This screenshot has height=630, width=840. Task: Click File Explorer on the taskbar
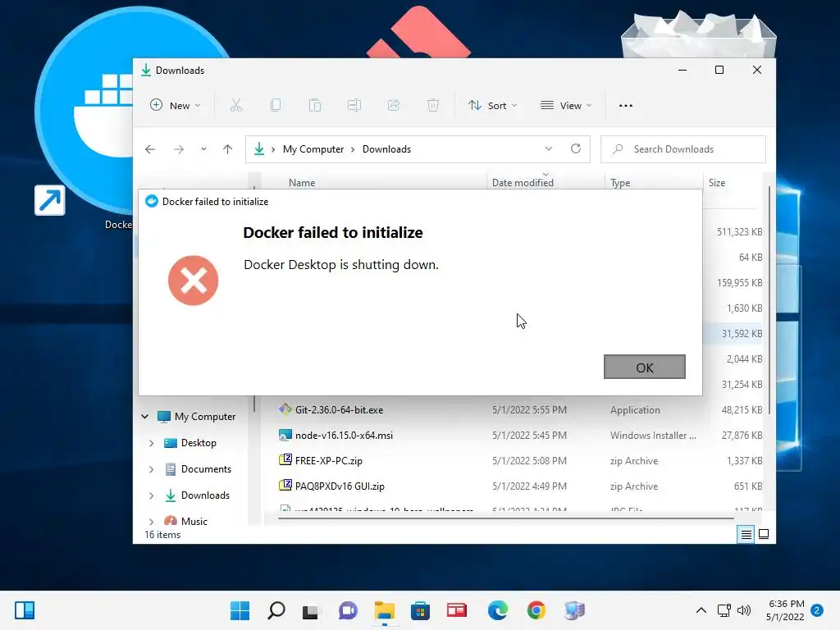coord(384,610)
